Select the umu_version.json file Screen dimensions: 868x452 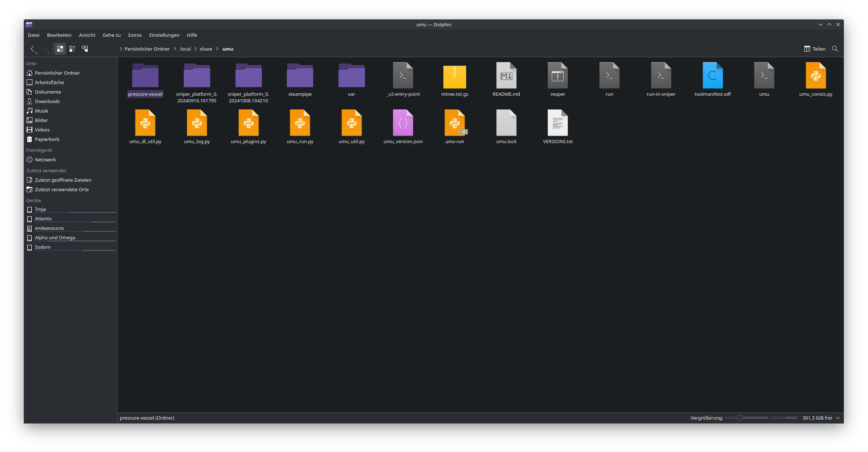pos(403,123)
